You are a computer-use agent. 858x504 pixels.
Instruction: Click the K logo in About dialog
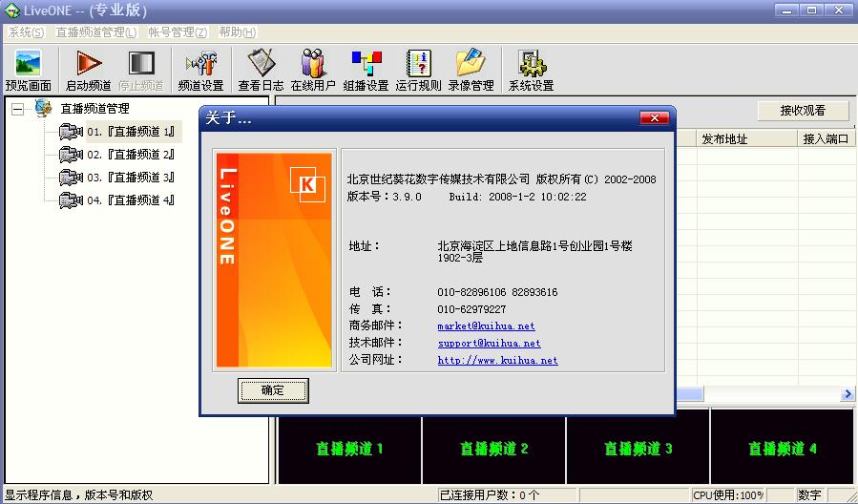(307, 184)
